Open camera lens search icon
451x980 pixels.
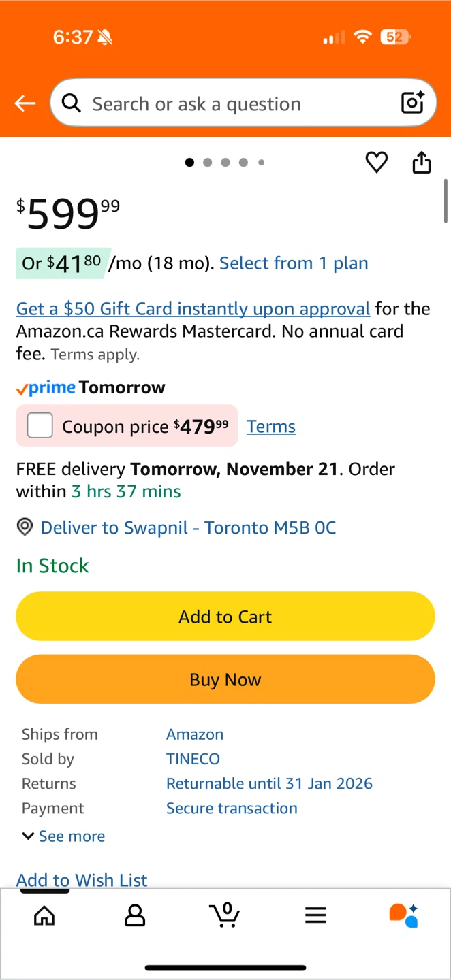click(x=413, y=103)
